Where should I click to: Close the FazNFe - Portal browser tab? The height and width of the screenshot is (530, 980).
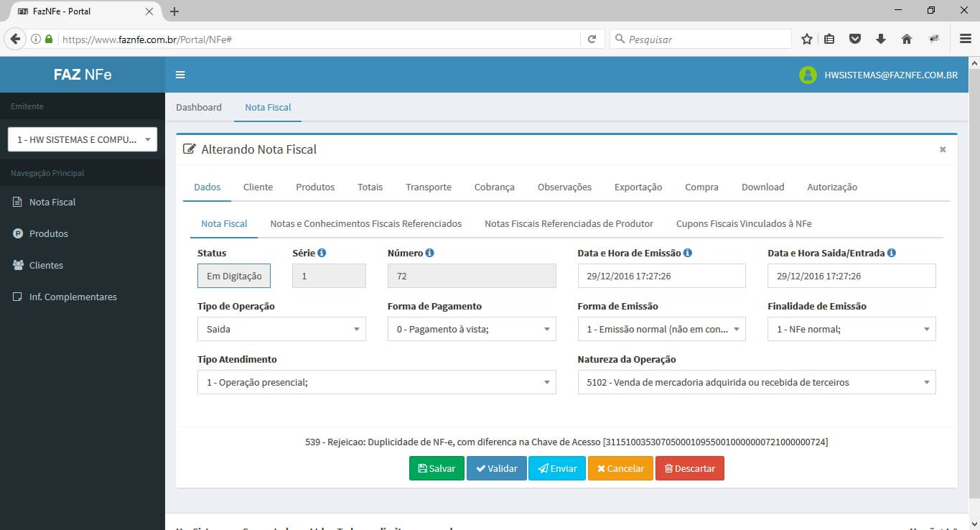(x=150, y=11)
